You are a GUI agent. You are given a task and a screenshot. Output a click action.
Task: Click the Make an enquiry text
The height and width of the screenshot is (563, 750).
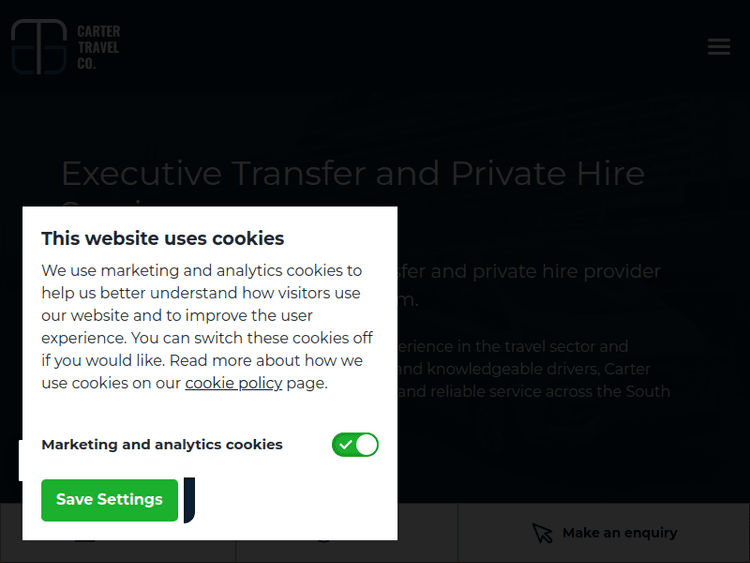619,533
